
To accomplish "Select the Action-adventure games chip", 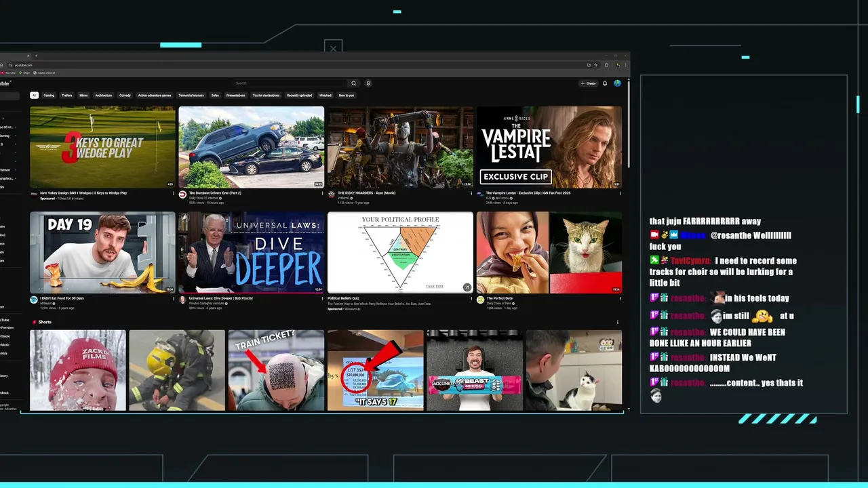I will (155, 96).
